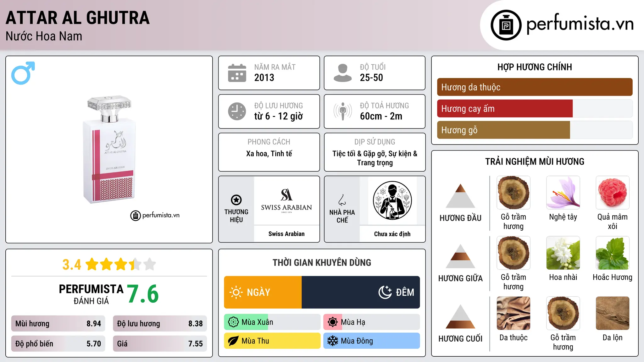The height and width of the screenshot is (362, 644).
Task: Click the middle notes pyramid icon
Action: [x=461, y=256]
